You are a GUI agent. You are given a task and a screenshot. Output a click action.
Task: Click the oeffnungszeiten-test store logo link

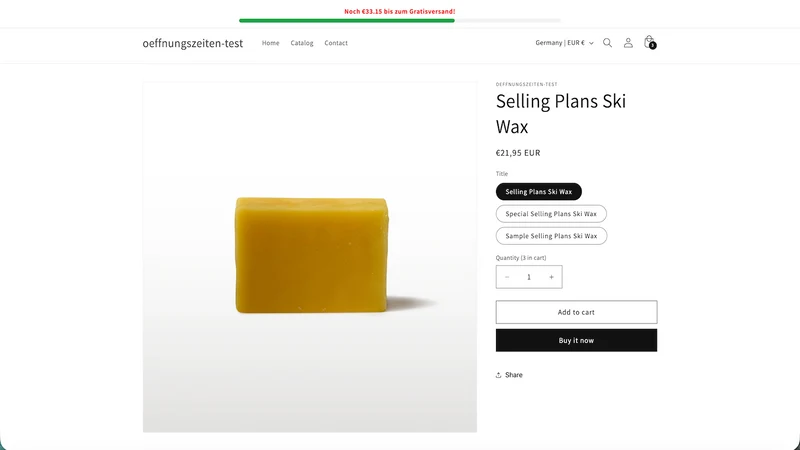tap(193, 43)
